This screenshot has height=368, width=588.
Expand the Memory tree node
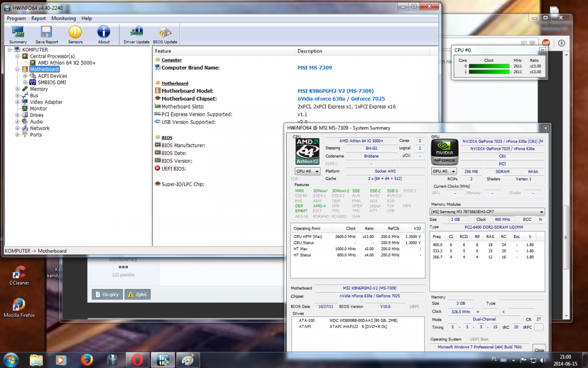(x=18, y=89)
